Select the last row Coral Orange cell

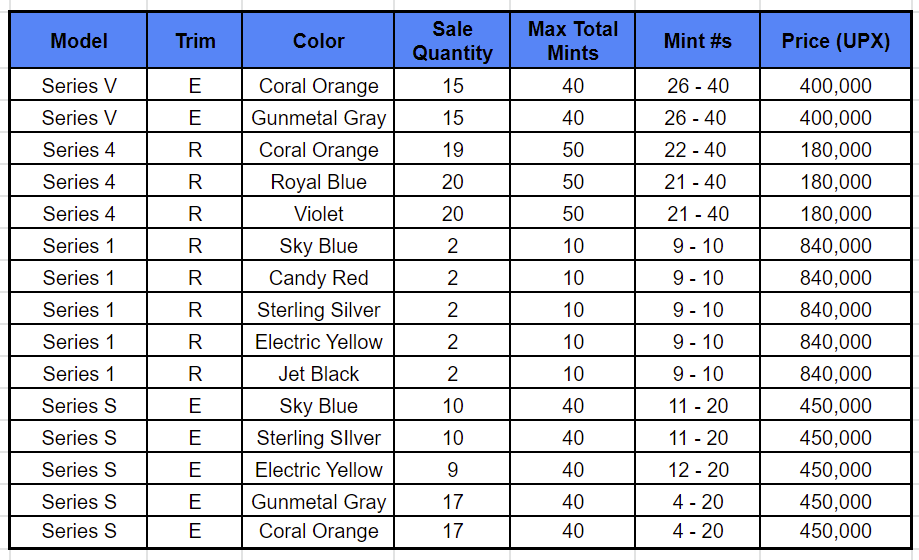click(x=318, y=531)
